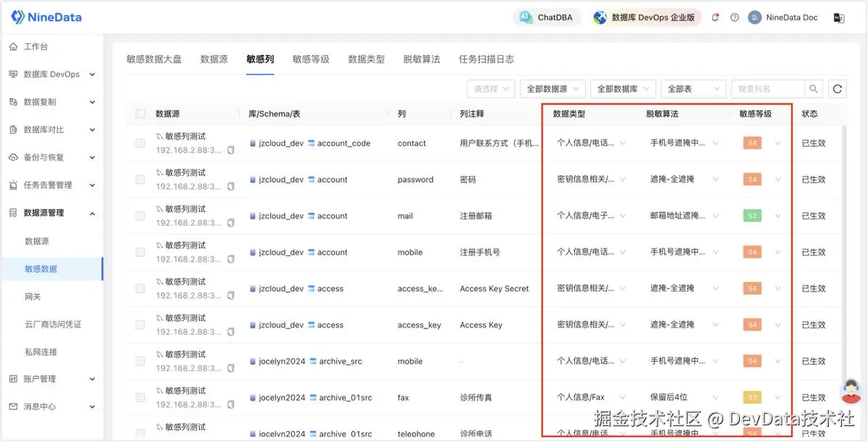Check the mail row checkbox

140,216
